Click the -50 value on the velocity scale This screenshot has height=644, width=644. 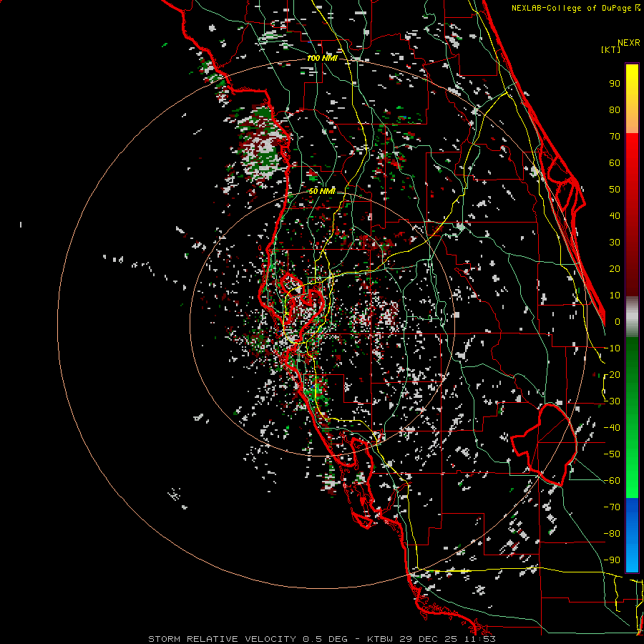point(612,454)
